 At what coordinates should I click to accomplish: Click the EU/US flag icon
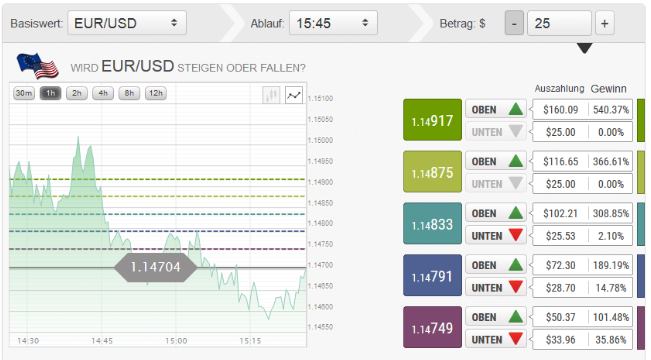tap(37, 66)
